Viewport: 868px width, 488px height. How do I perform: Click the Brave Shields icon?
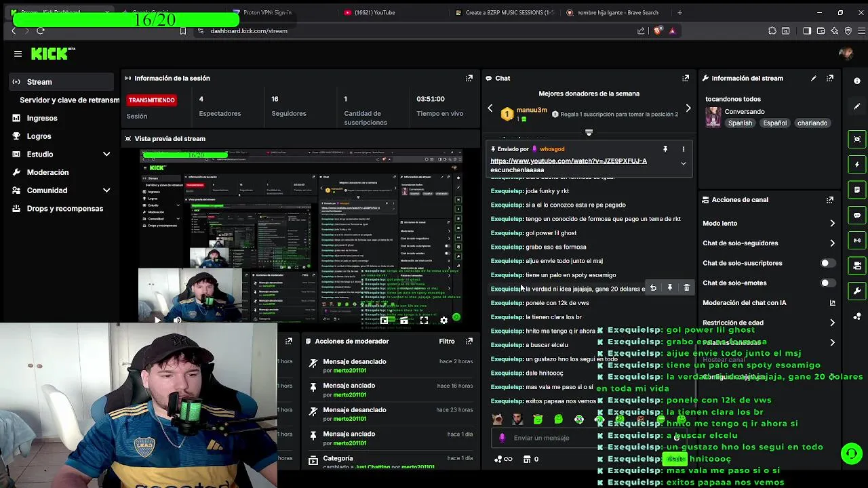(657, 30)
